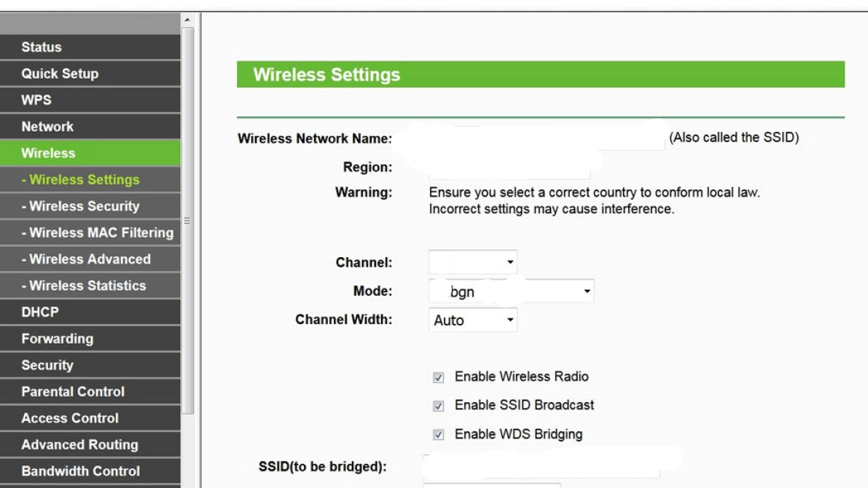Toggle Enable Wireless Radio checkbox
Viewport: 868px width, 488px height.
pyautogui.click(x=439, y=377)
